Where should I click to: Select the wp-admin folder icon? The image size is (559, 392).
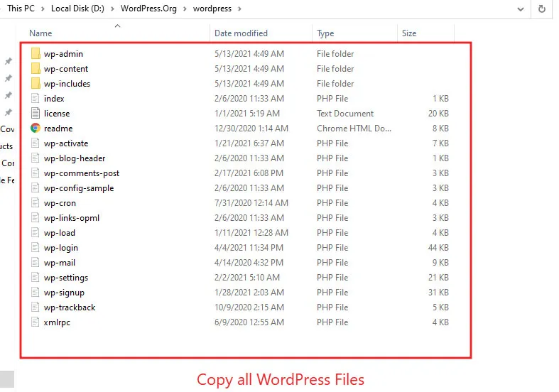[x=36, y=54]
